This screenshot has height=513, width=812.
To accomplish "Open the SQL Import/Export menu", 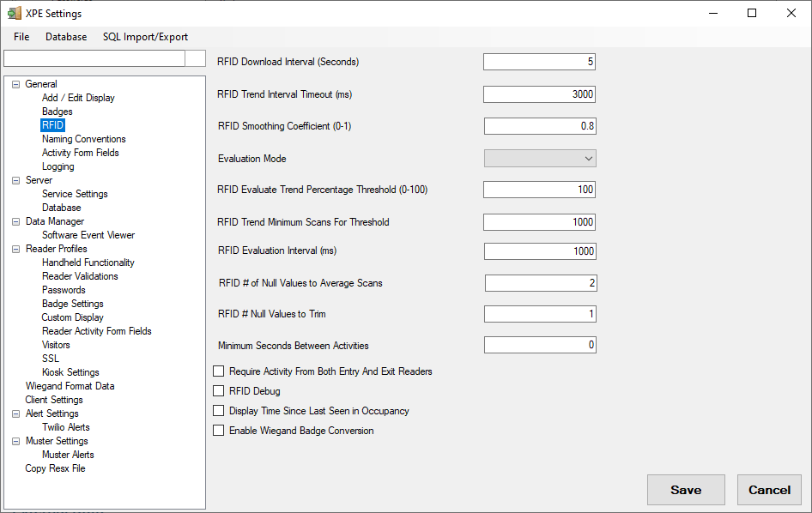I will click(x=145, y=37).
